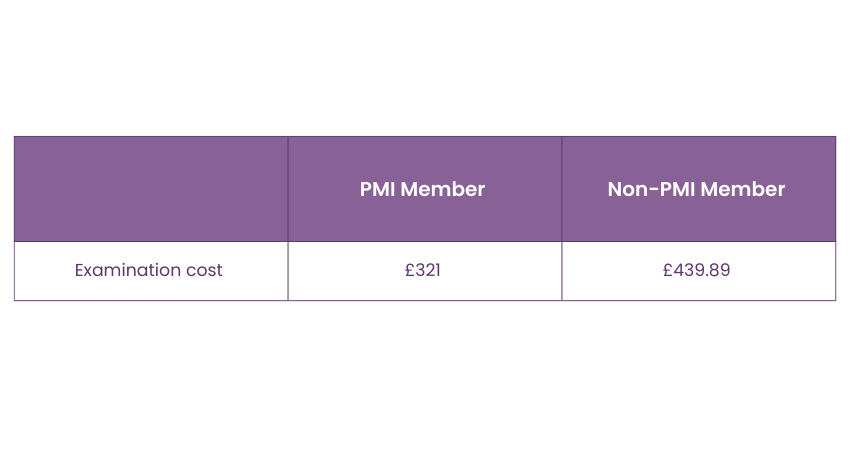Image resolution: width=850 pixels, height=450 pixels.
Task: Click the £439.89 price value
Action: point(696,270)
